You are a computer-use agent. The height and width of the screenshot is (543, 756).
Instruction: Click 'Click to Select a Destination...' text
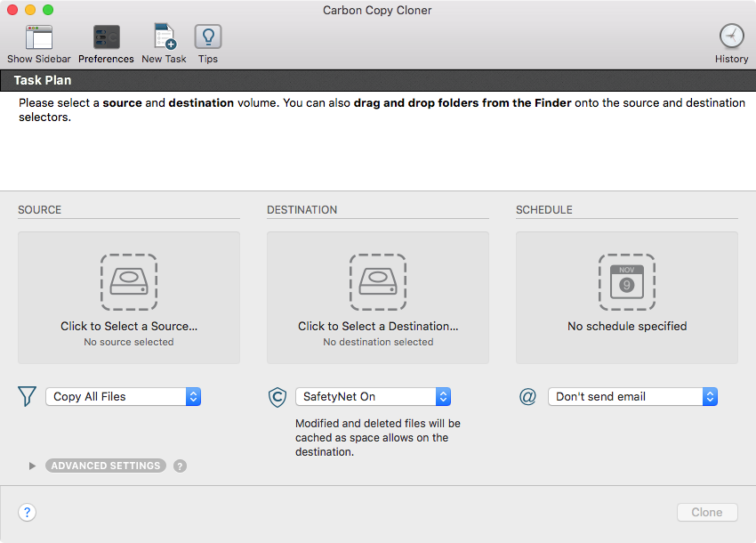378,327
